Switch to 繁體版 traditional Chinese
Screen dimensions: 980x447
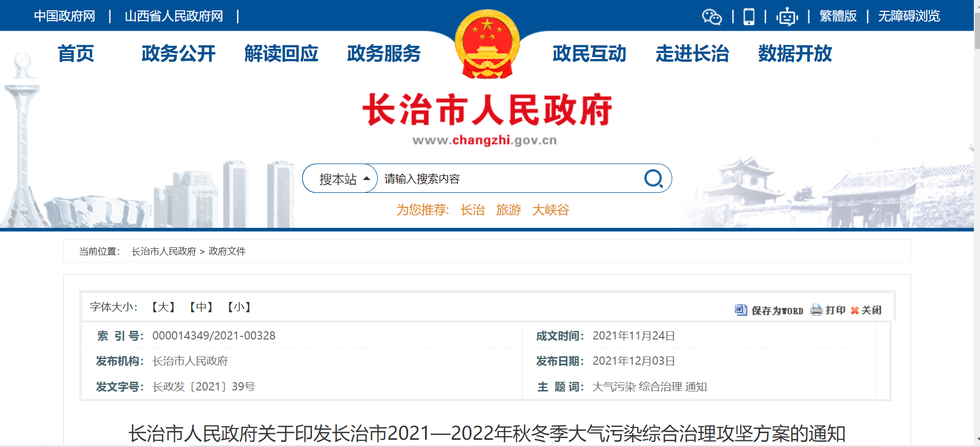coord(838,16)
